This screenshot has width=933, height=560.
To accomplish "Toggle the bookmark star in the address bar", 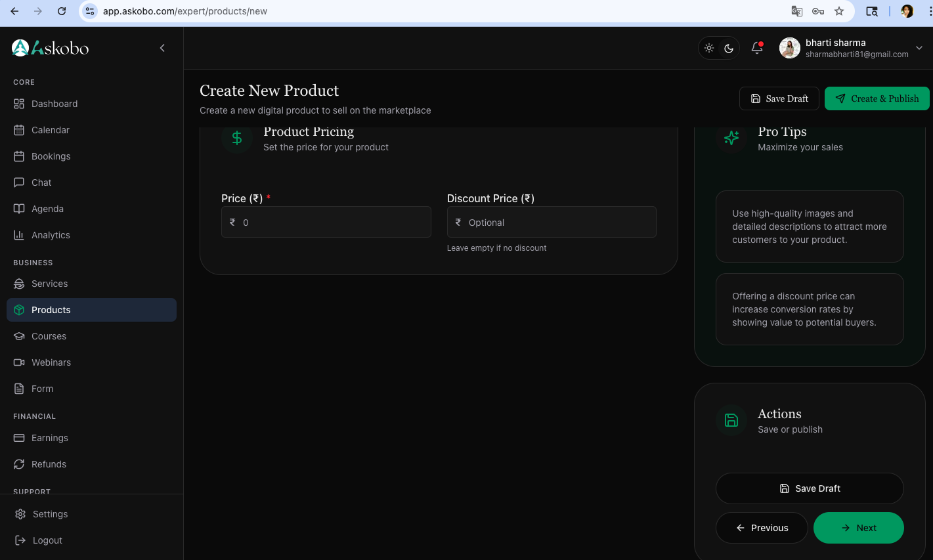I will point(839,11).
